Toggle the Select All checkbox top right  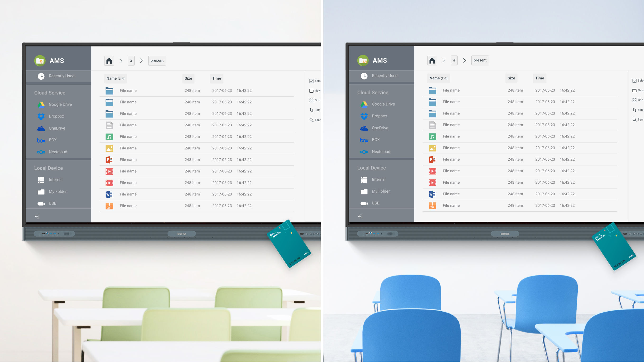coord(311,81)
